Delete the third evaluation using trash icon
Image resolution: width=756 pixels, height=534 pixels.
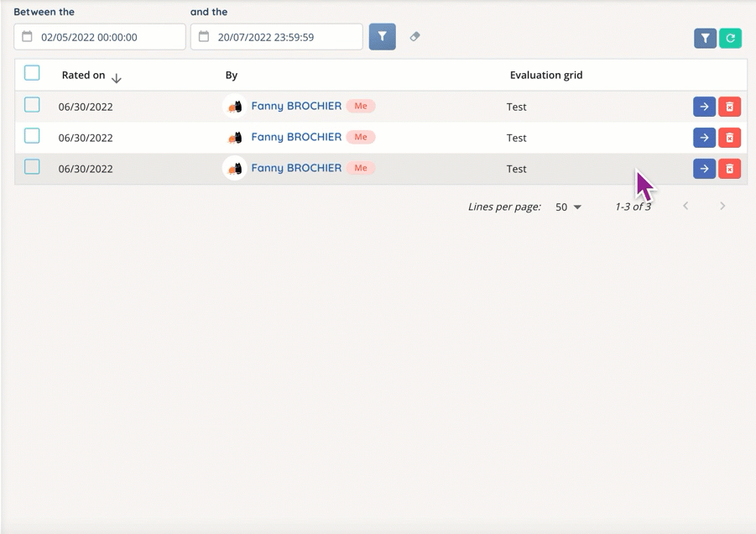729,169
